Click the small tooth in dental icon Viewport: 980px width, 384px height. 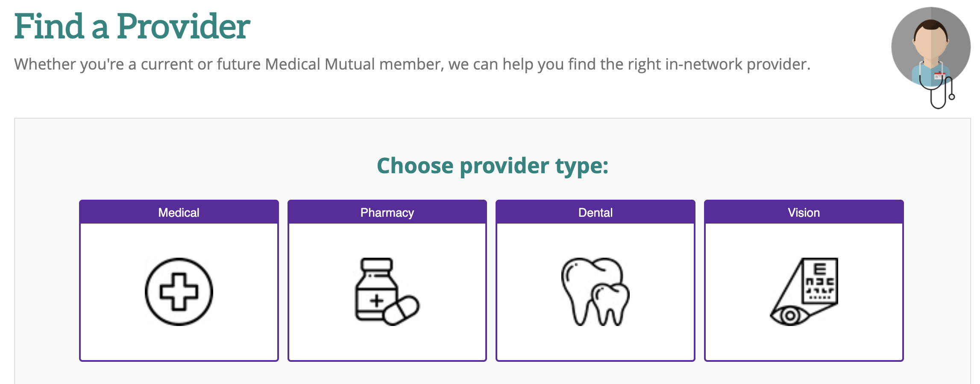point(610,305)
